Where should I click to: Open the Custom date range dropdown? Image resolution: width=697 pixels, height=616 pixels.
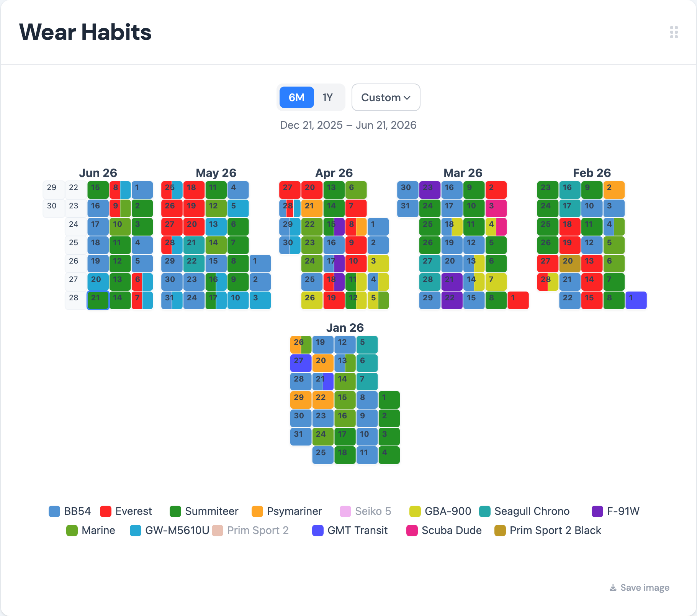[x=386, y=97]
